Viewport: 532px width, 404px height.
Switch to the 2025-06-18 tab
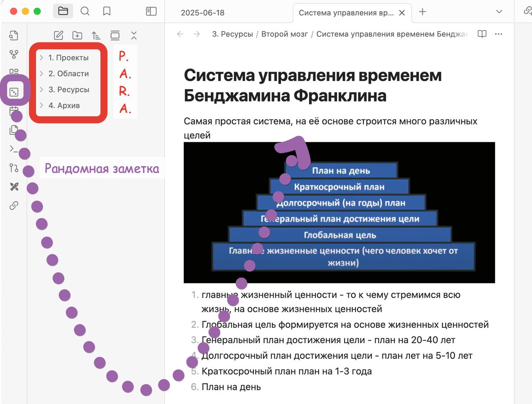203,13
